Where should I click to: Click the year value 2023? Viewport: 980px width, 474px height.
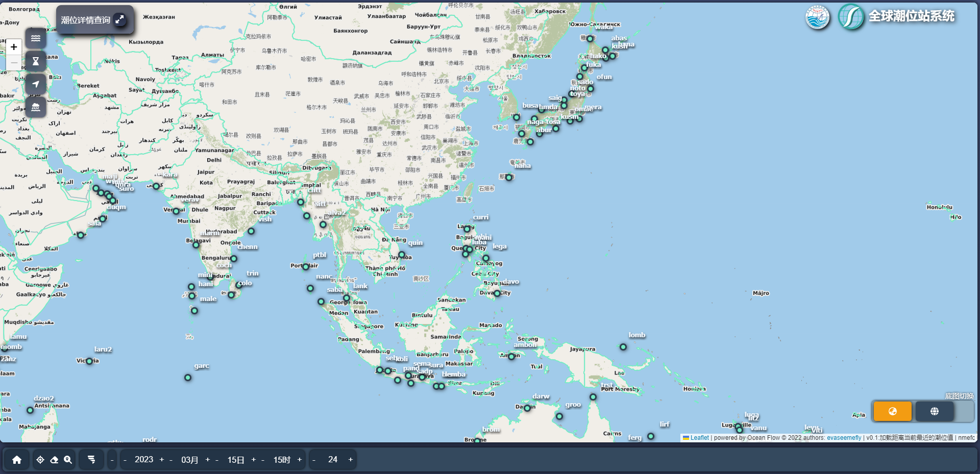[x=144, y=460]
